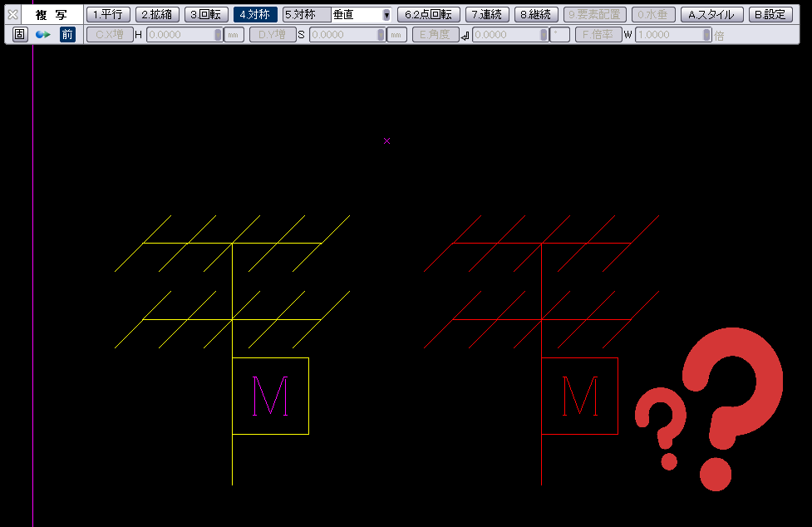
Task: Click the 固 lock icon
Action: pyautogui.click(x=20, y=34)
